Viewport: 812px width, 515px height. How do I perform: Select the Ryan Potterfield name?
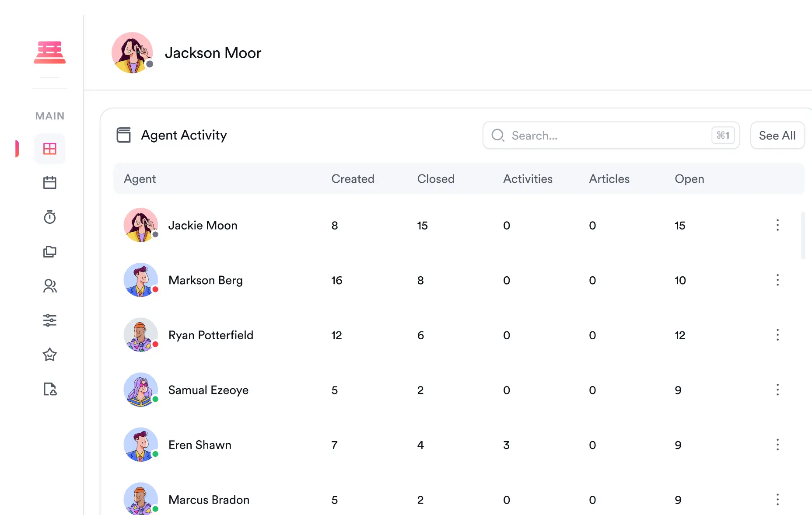point(210,335)
